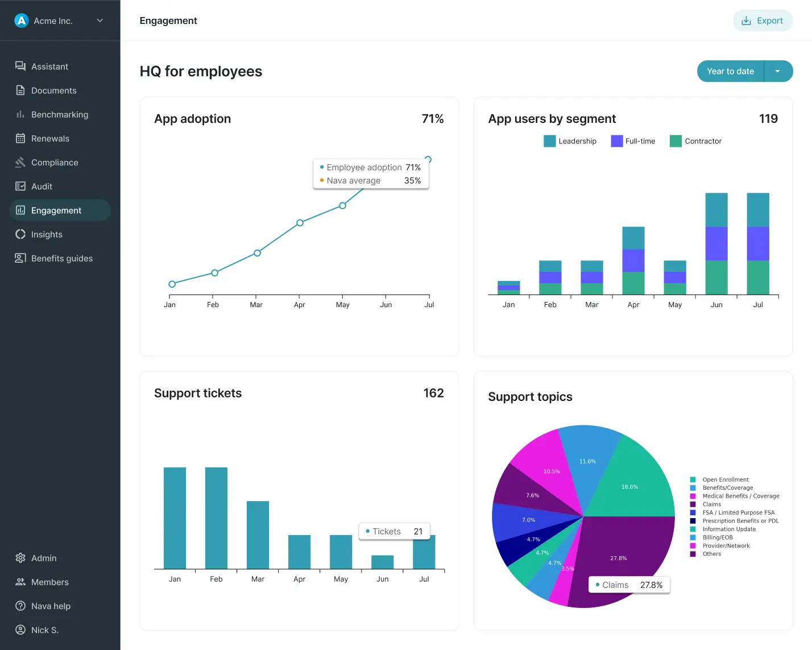This screenshot has width=812, height=650.
Task: Click the Audit checklist icon
Action: click(20, 186)
